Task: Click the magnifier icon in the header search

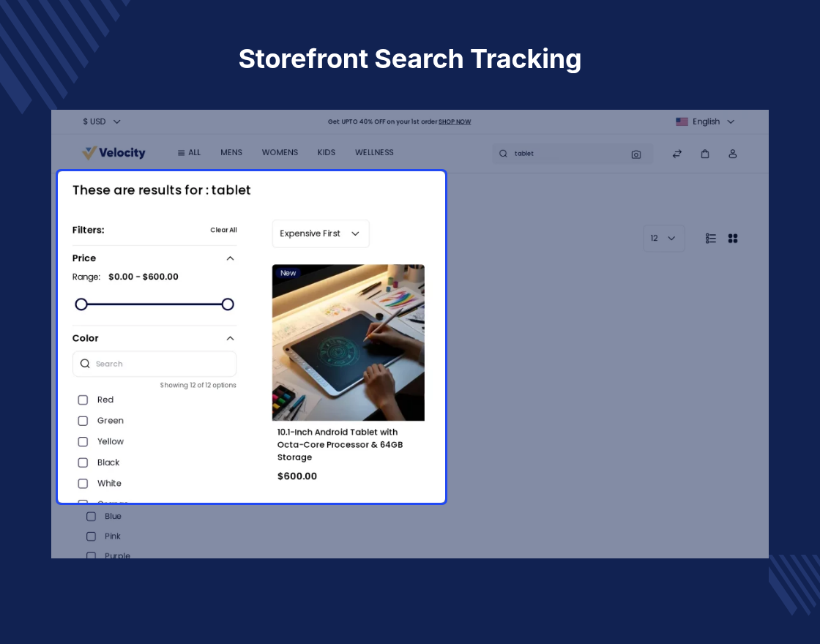Action: [x=503, y=154]
